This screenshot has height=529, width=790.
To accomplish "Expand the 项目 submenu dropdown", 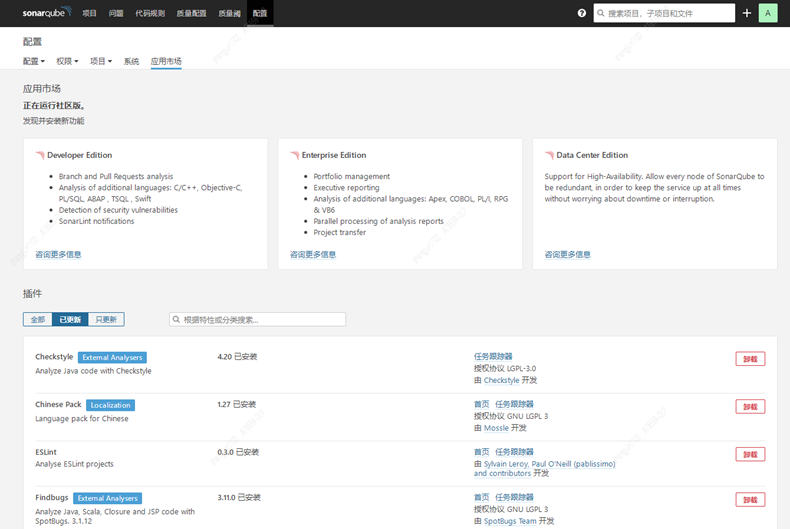I will [101, 61].
